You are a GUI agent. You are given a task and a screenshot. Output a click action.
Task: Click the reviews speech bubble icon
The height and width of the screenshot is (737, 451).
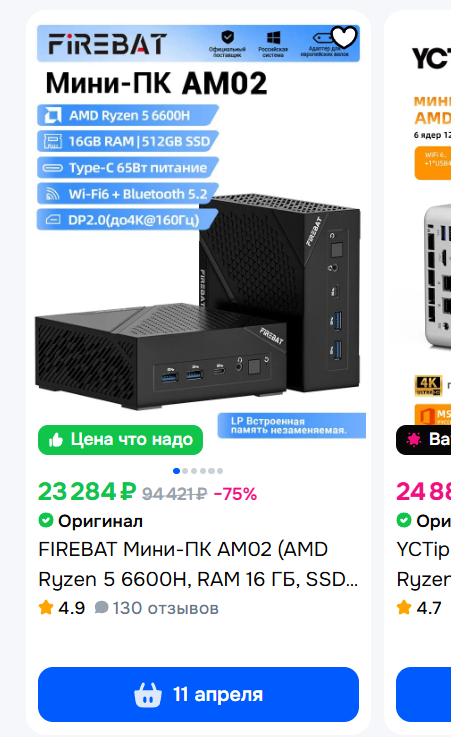coord(101,607)
